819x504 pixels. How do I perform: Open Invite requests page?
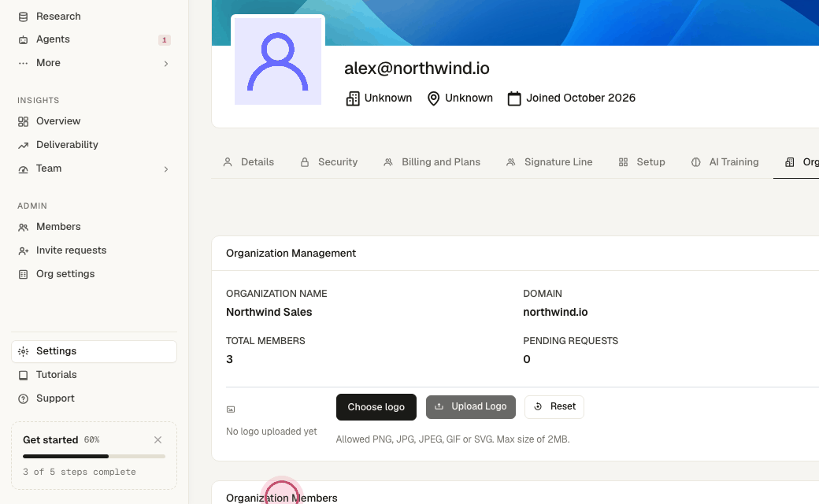click(71, 250)
